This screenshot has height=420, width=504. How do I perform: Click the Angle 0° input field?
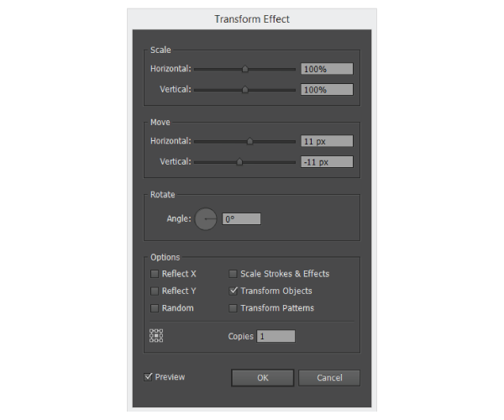coord(241,219)
